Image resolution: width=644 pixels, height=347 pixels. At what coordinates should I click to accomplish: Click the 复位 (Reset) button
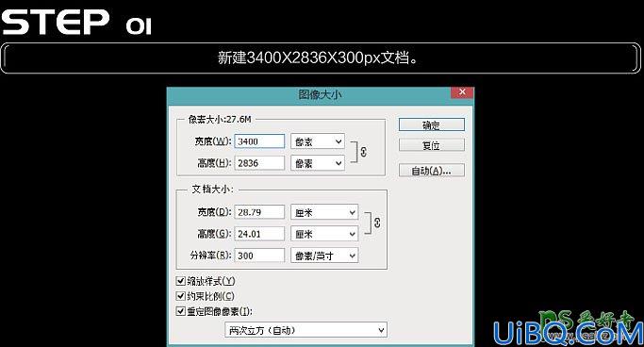coord(431,145)
